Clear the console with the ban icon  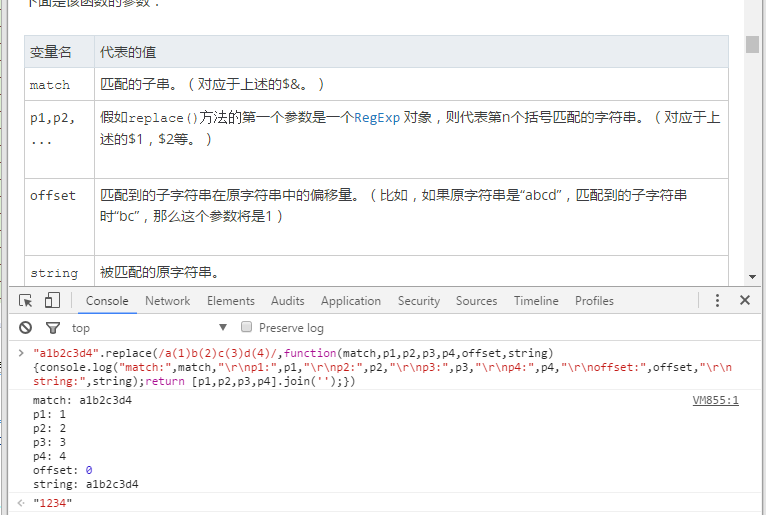pos(25,327)
